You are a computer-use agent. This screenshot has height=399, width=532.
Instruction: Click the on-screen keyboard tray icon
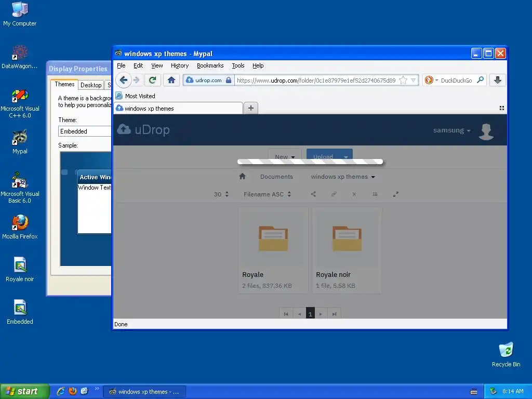(474, 392)
